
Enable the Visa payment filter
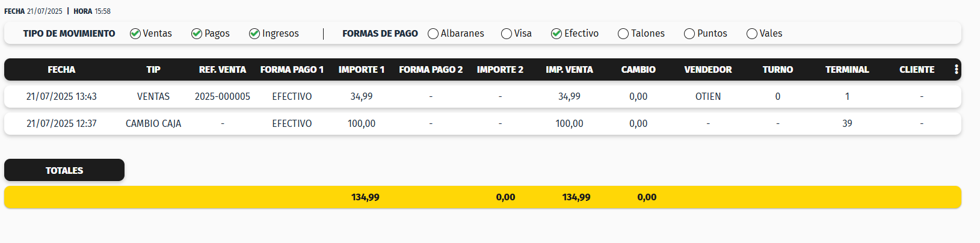507,34
